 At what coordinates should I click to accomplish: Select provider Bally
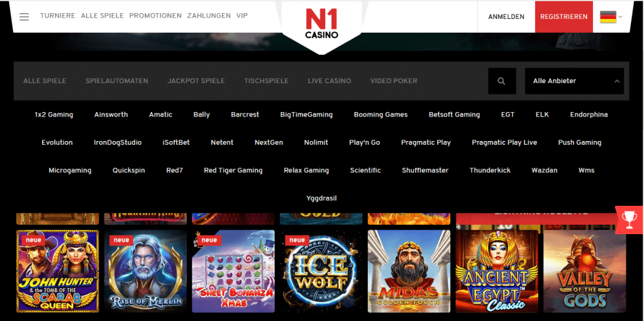pos(202,115)
